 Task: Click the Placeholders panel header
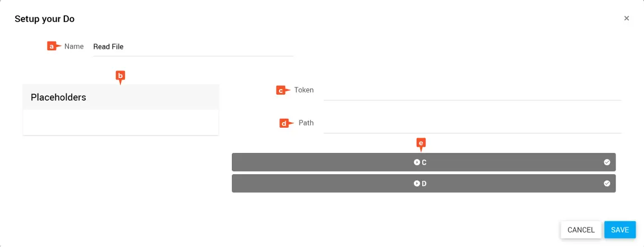click(x=120, y=97)
